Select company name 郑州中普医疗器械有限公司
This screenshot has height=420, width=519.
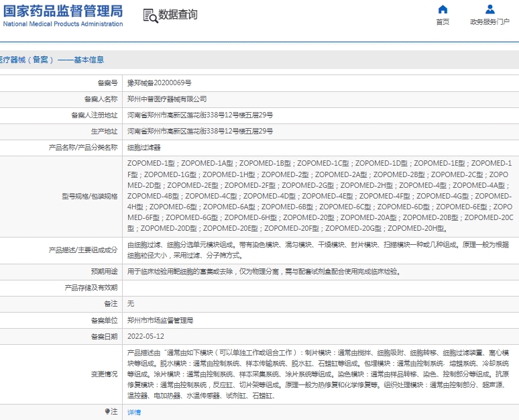(167, 99)
